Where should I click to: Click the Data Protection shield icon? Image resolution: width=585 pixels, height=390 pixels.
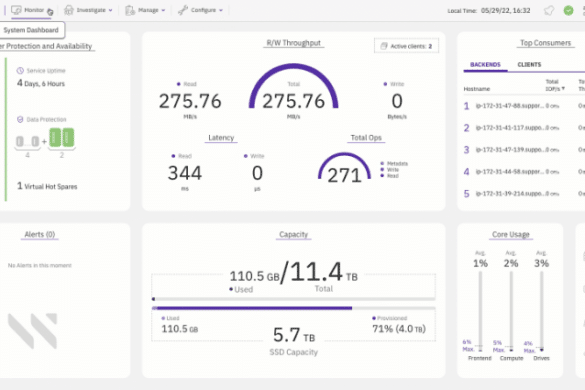pyautogui.click(x=20, y=119)
